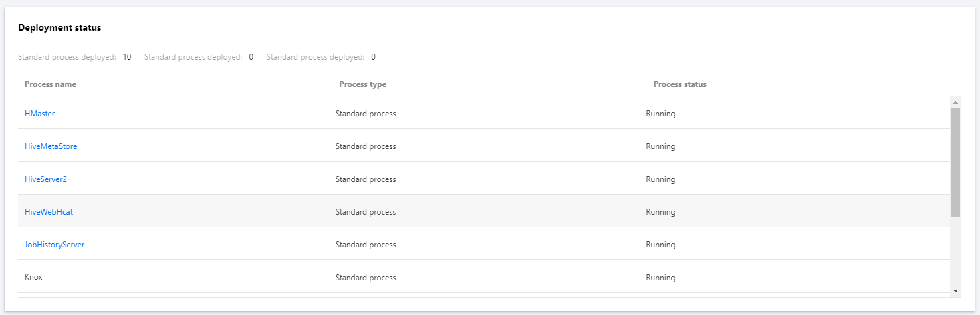Click the Process status column header
The height and width of the screenshot is (315, 980).
tap(680, 84)
